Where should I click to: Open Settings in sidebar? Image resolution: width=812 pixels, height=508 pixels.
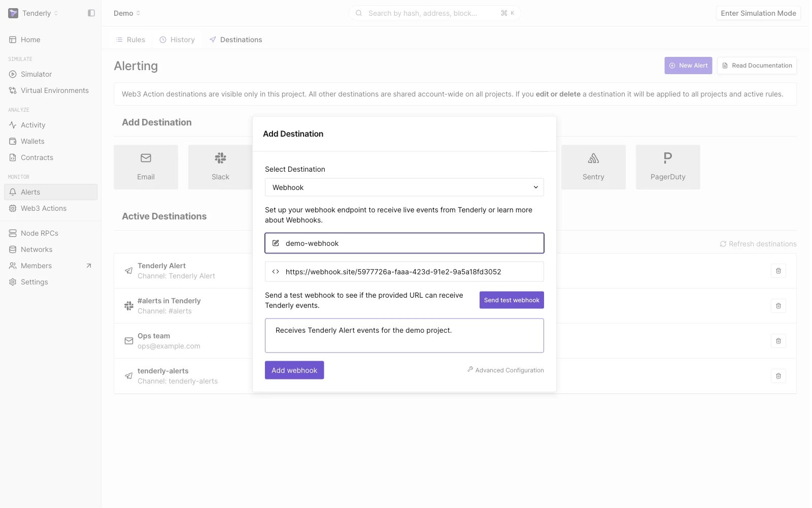(51, 282)
